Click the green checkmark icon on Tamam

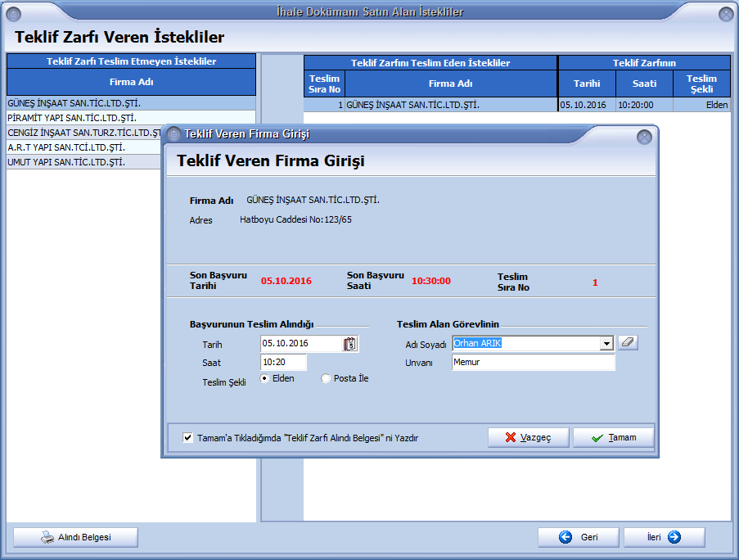pos(597,437)
